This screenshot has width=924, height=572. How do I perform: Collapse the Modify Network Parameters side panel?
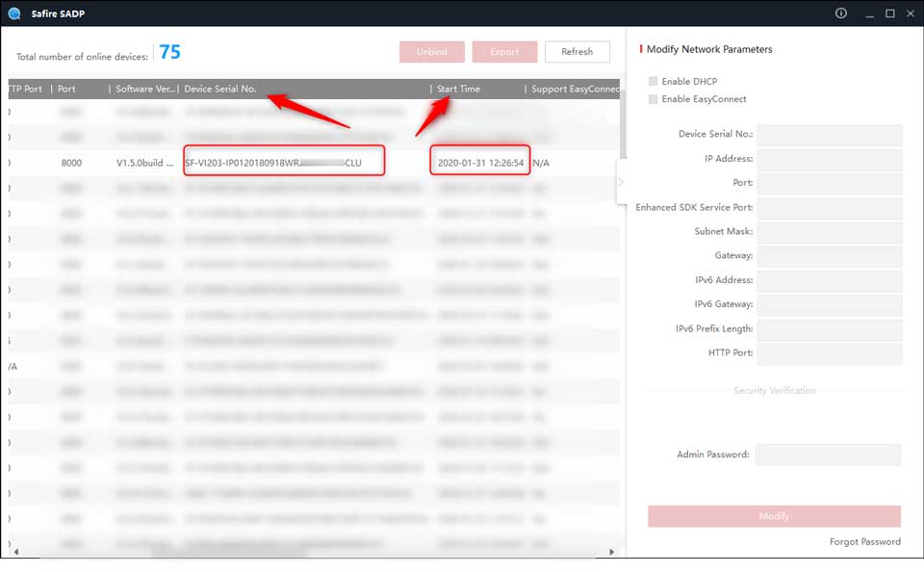(621, 182)
